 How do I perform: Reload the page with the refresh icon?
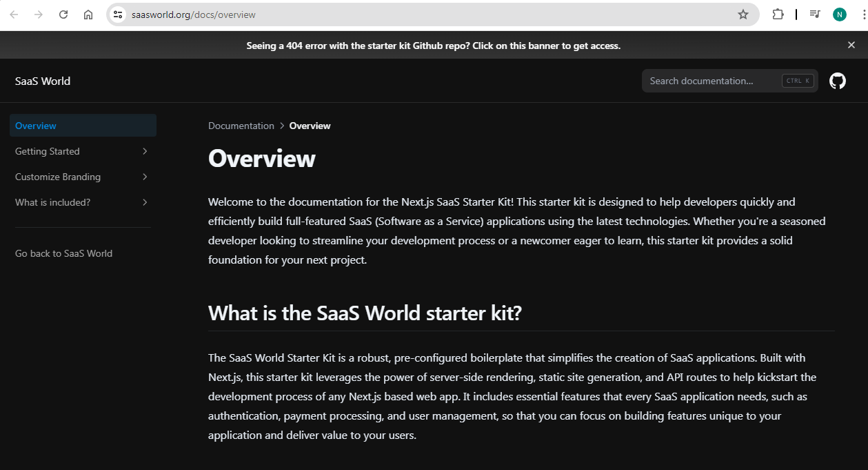pyautogui.click(x=63, y=14)
